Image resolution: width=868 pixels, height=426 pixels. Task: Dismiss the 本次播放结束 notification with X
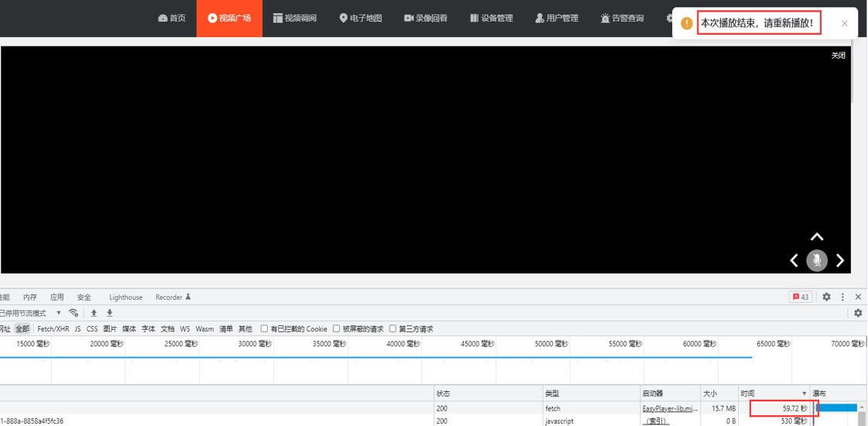click(844, 23)
